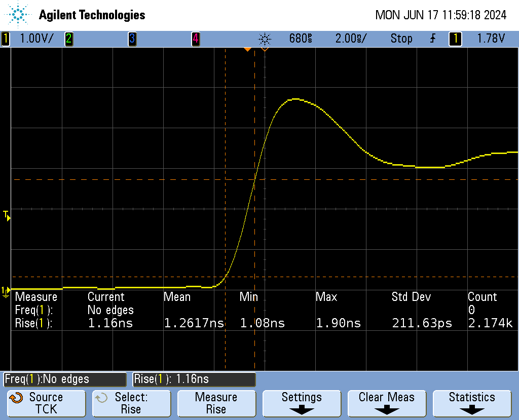Click the hollow orange delay marker triangle
This screenshot has width=519, height=420.
264,49
